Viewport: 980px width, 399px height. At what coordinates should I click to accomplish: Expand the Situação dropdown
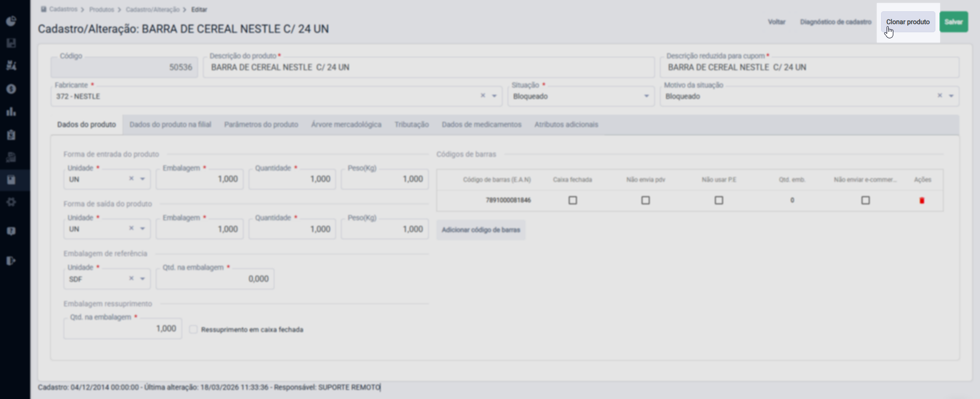coord(581,96)
